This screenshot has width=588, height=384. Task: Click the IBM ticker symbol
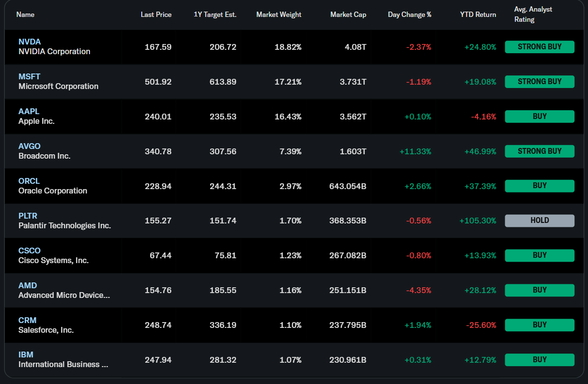[26, 355]
